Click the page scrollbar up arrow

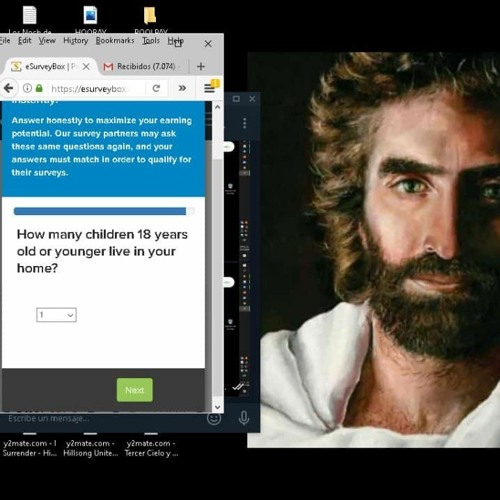(218, 107)
